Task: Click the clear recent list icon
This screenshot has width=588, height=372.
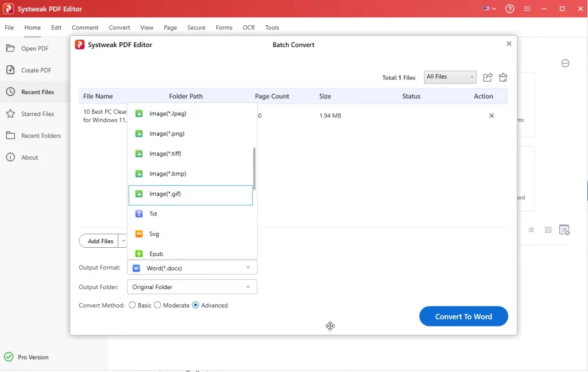Action: (564, 230)
